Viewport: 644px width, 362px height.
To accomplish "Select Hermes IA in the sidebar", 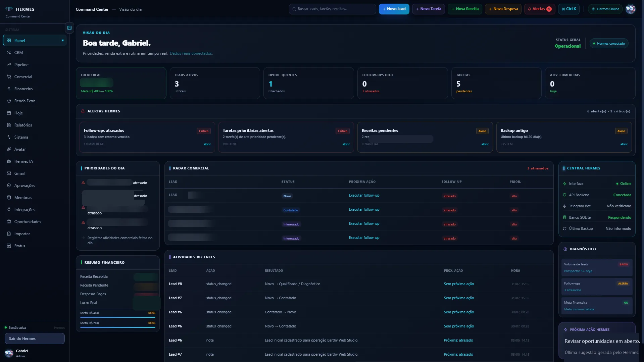I will (35, 161).
